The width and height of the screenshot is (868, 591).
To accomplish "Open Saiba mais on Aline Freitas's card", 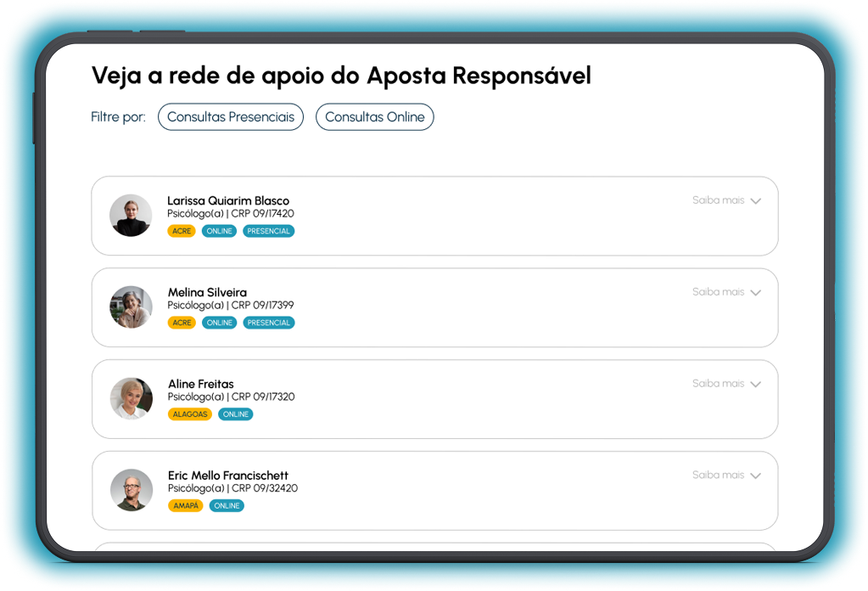I will point(720,383).
